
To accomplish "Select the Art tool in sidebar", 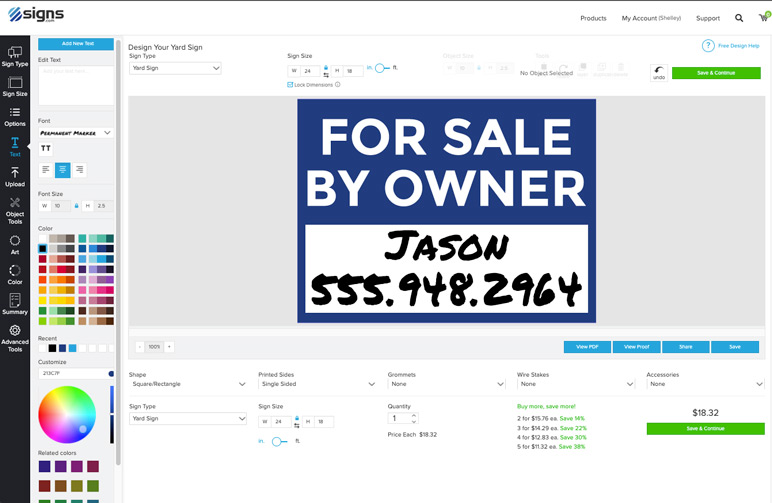I will tap(15, 245).
